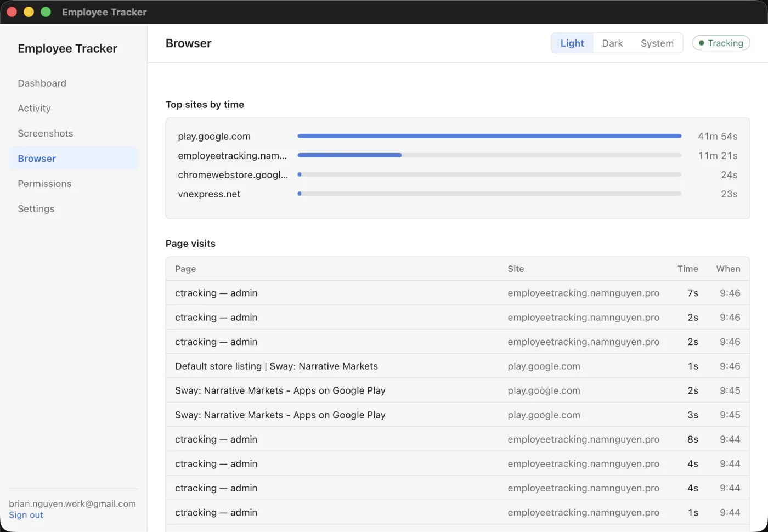This screenshot has height=532, width=768.
Task: Click the 11m 21s duration value
Action: [718, 156]
